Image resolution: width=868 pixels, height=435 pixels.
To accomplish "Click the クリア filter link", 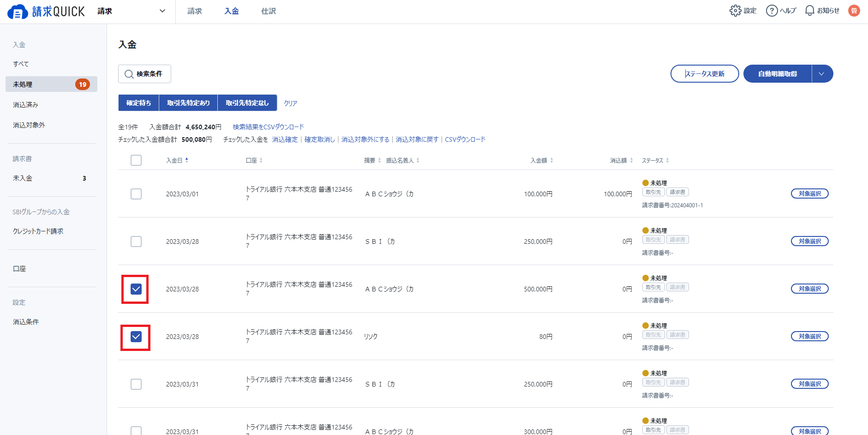I will click(291, 103).
